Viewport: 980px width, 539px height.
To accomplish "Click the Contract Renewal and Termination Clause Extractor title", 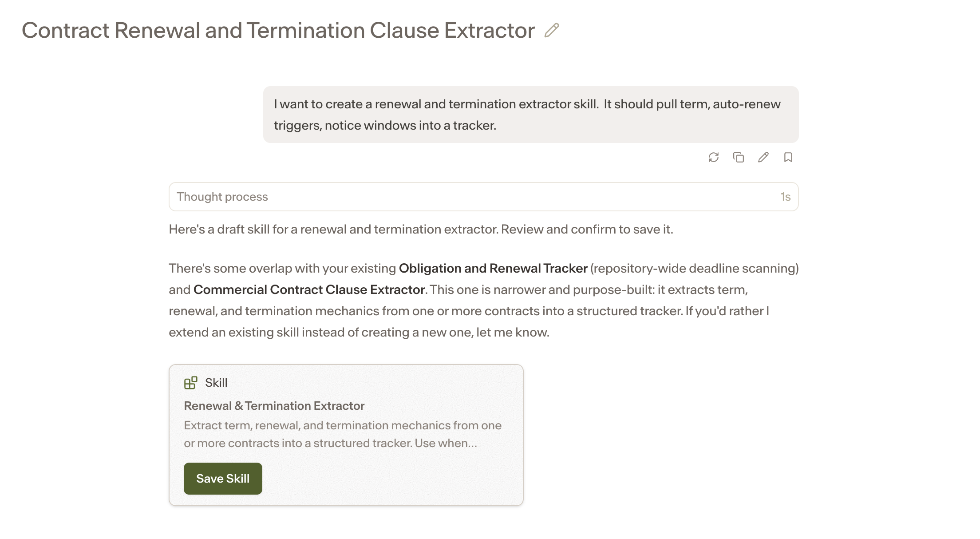I will click(x=278, y=30).
